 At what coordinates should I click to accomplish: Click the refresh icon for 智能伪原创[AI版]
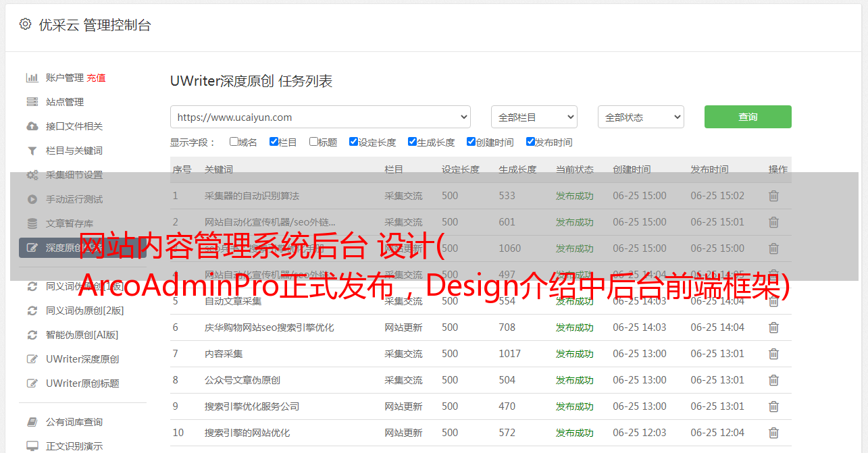pyautogui.click(x=32, y=335)
